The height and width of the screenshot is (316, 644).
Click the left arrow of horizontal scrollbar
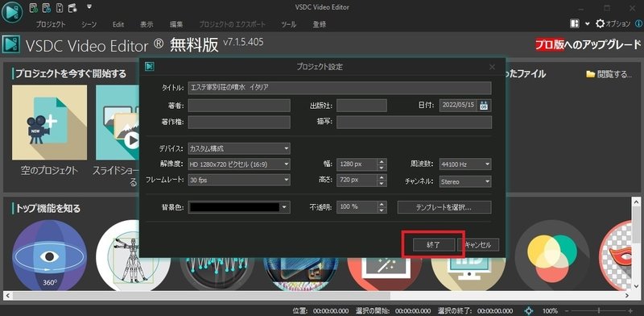coord(7,295)
